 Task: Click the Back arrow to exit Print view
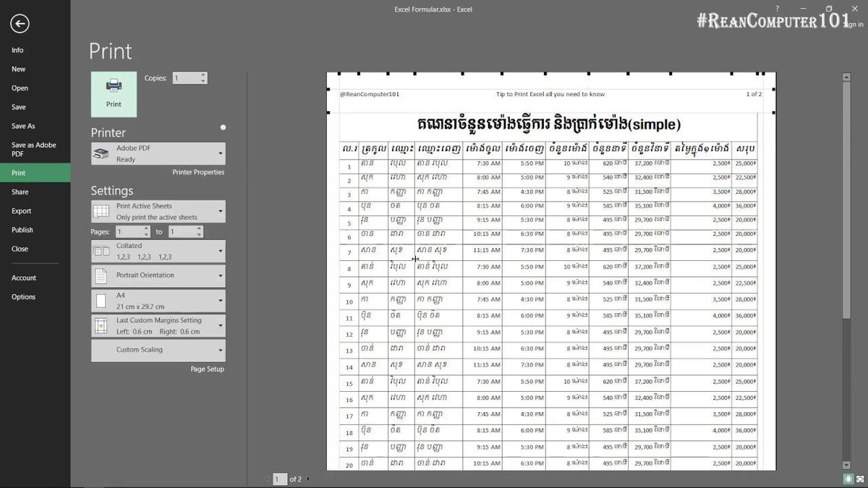[x=20, y=24]
